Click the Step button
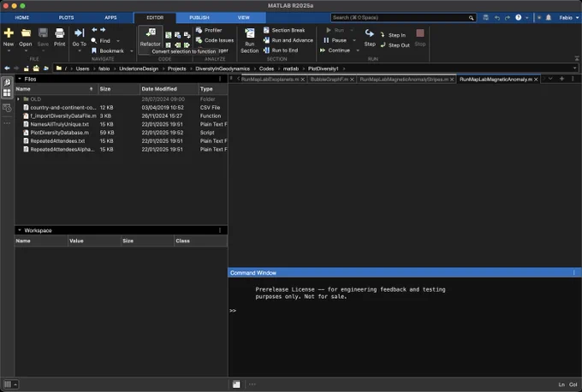 coord(370,38)
